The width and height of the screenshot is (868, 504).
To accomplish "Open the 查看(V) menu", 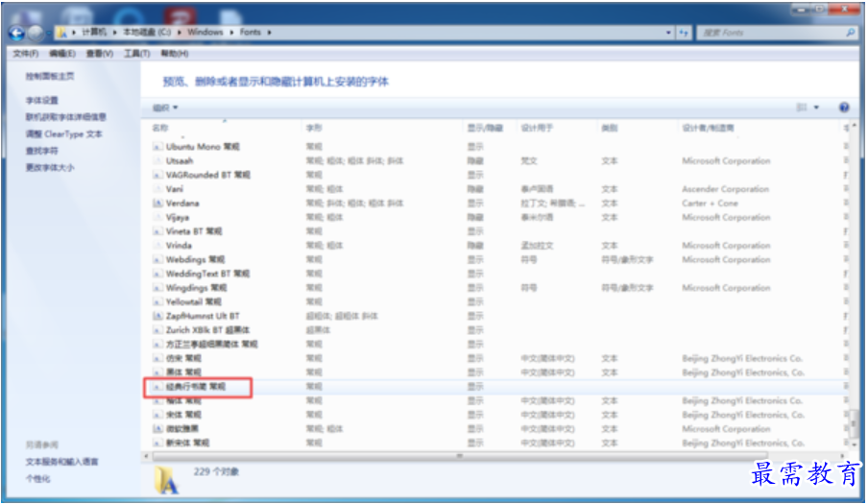I will pos(100,54).
